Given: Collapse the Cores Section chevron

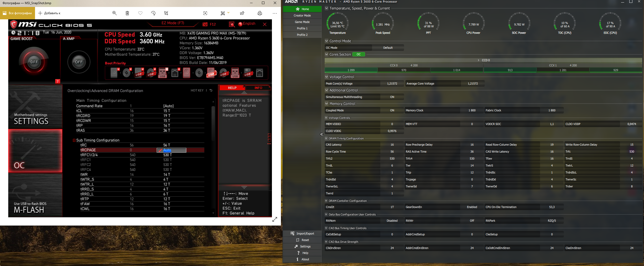Looking at the screenshot, I should pyautogui.click(x=327, y=54).
